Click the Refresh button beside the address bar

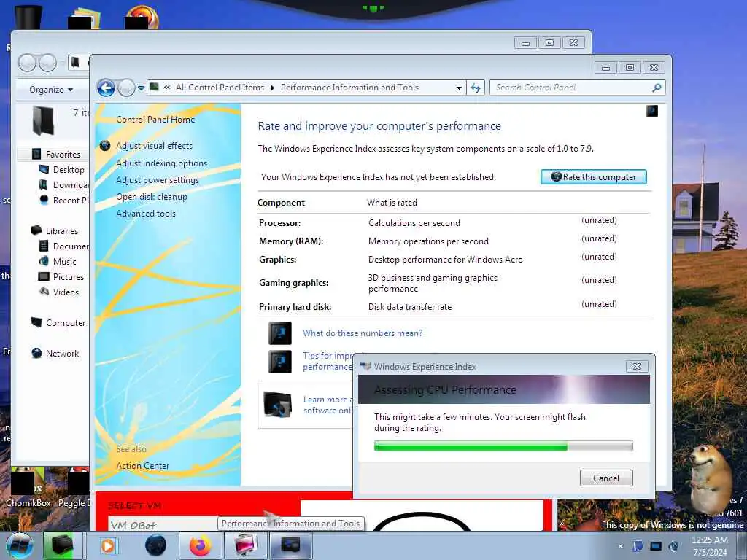pos(476,87)
